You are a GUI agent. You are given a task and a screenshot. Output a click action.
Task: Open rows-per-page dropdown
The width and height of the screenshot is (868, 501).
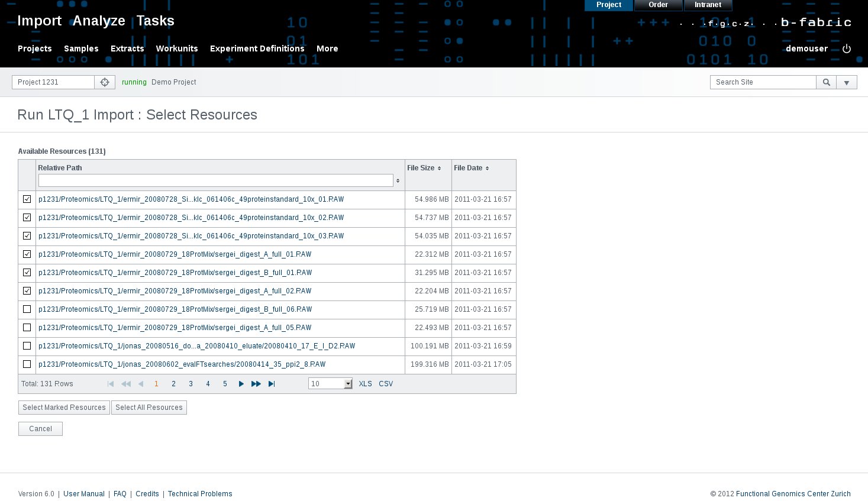(x=330, y=384)
